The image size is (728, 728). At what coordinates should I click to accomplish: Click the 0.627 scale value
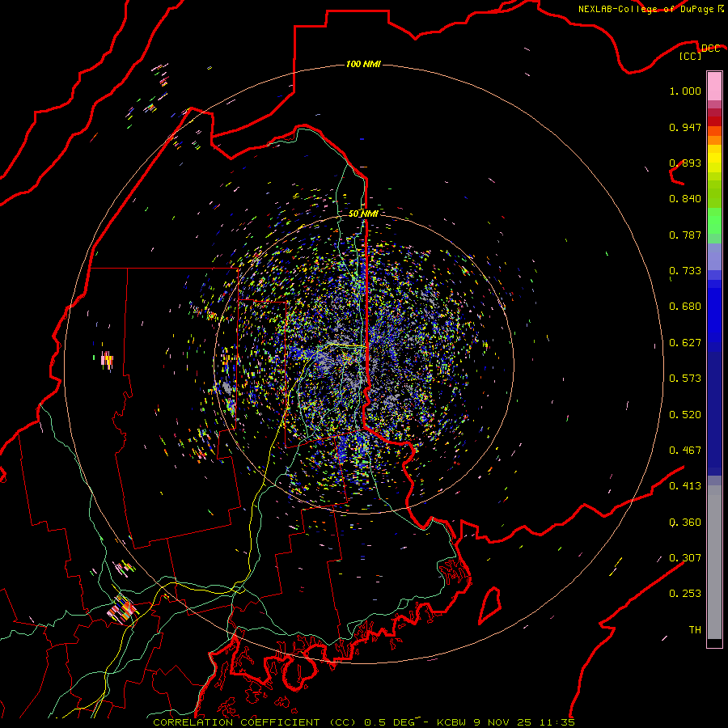pos(685,343)
